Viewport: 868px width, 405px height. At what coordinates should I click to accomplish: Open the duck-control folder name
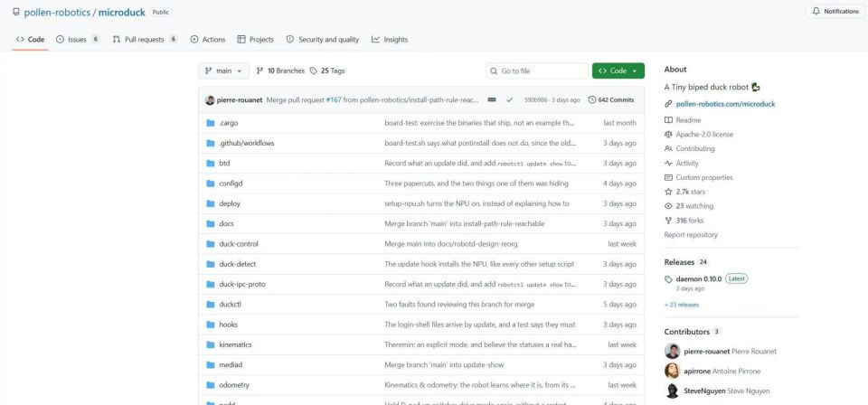pyautogui.click(x=239, y=244)
